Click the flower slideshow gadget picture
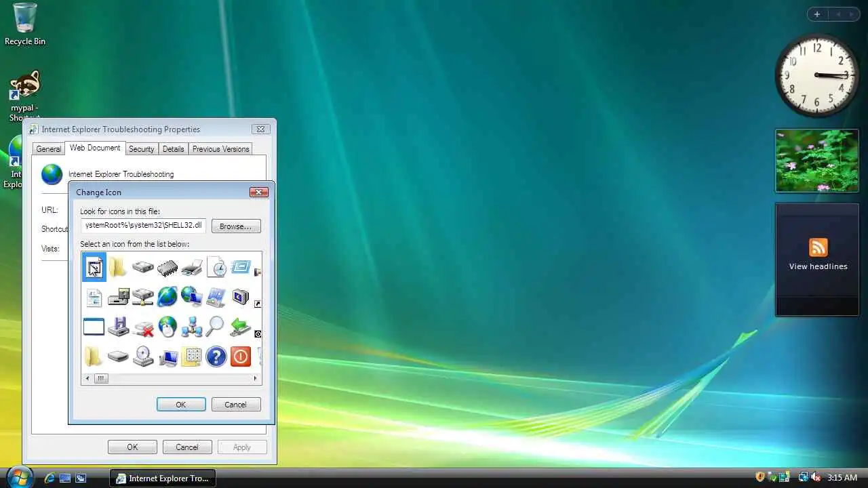The width and height of the screenshot is (868, 488). click(x=817, y=161)
